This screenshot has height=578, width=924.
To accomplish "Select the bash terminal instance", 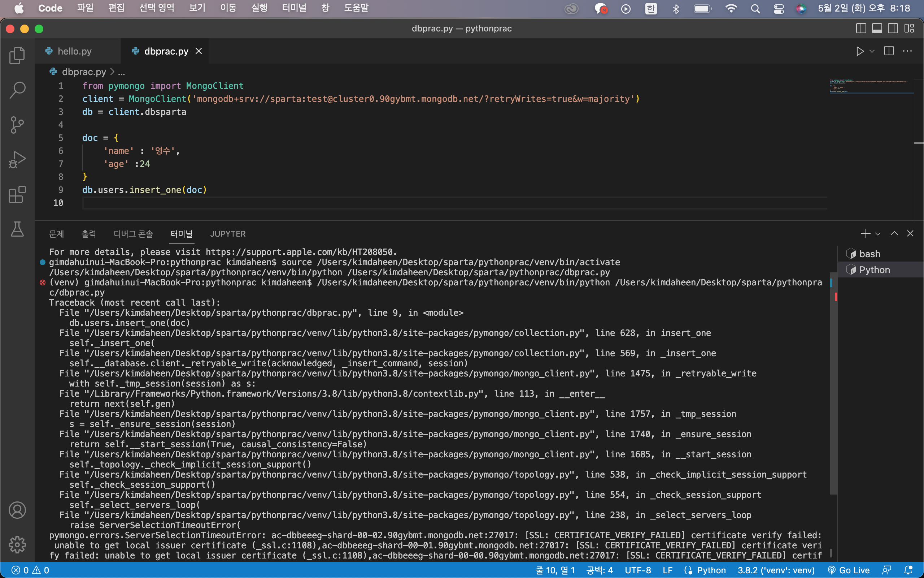I will tap(880, 254).
